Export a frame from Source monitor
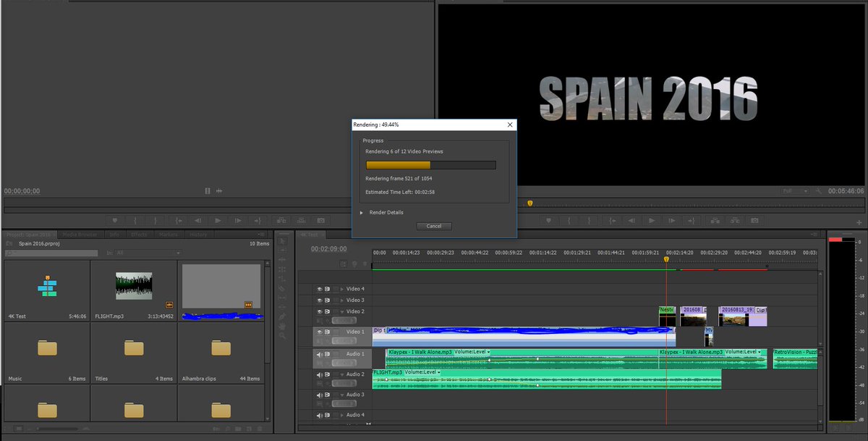The image size is (868, 441). (320, 221)
